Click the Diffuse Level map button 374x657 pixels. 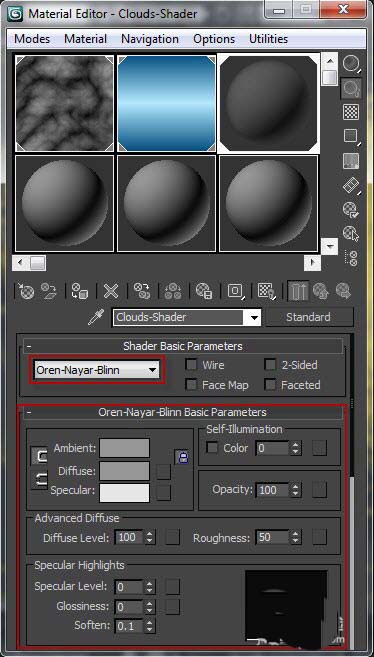pyautogui.click(x=173, y=537)
